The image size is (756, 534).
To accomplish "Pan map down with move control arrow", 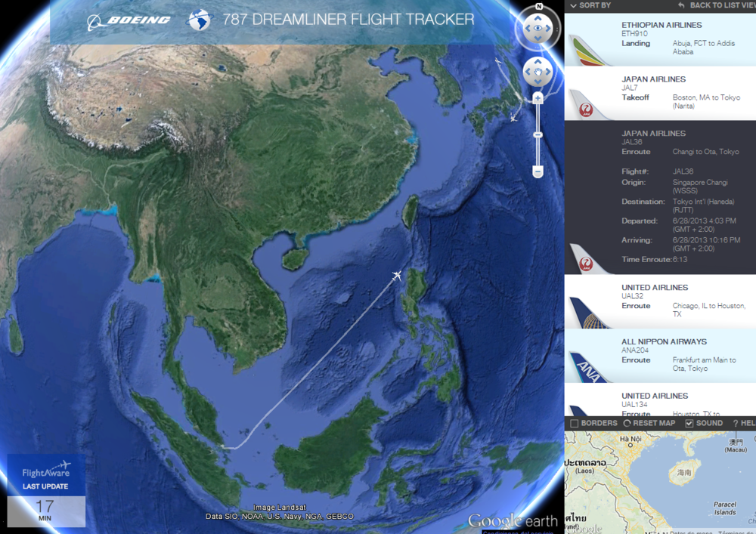I will 538,82.
